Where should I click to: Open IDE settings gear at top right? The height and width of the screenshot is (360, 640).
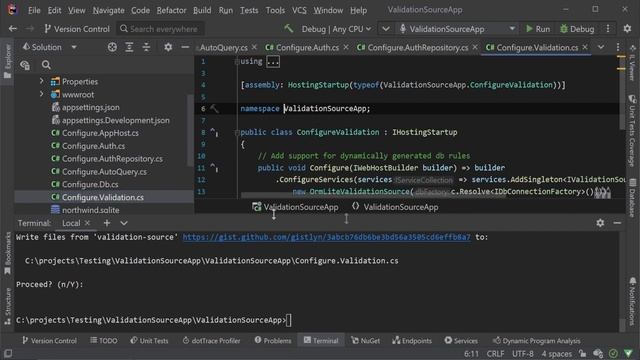(x=627, y=29)
